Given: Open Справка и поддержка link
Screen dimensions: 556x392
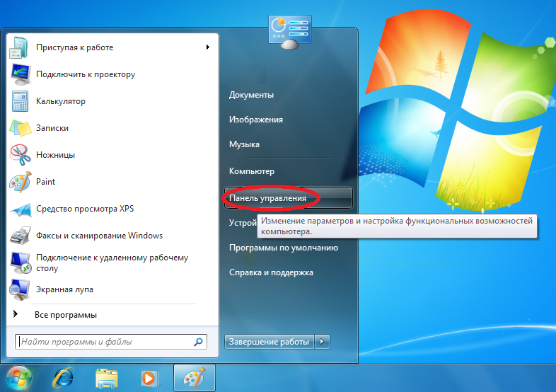Looking at the screenshot, I should tap(271, 272).
